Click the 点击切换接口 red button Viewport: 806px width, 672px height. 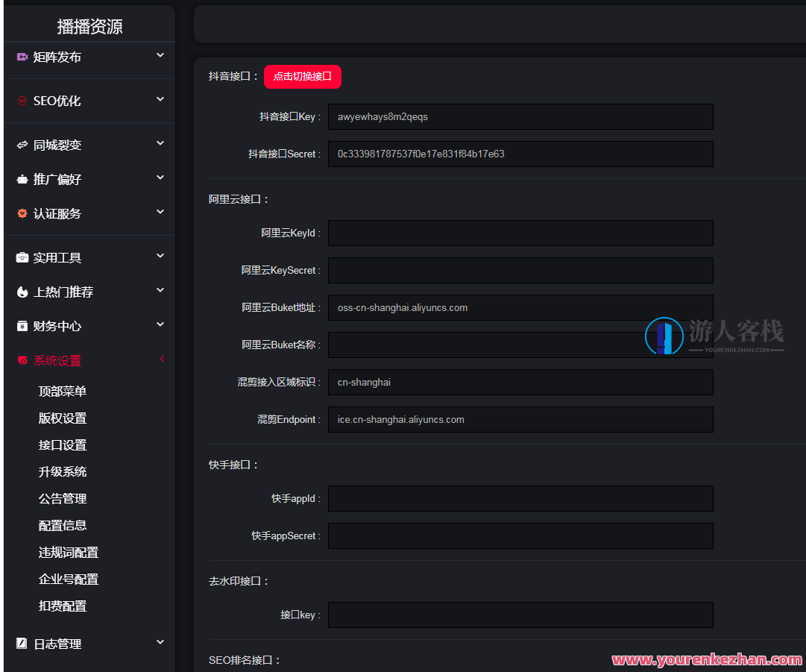point(302,77)
